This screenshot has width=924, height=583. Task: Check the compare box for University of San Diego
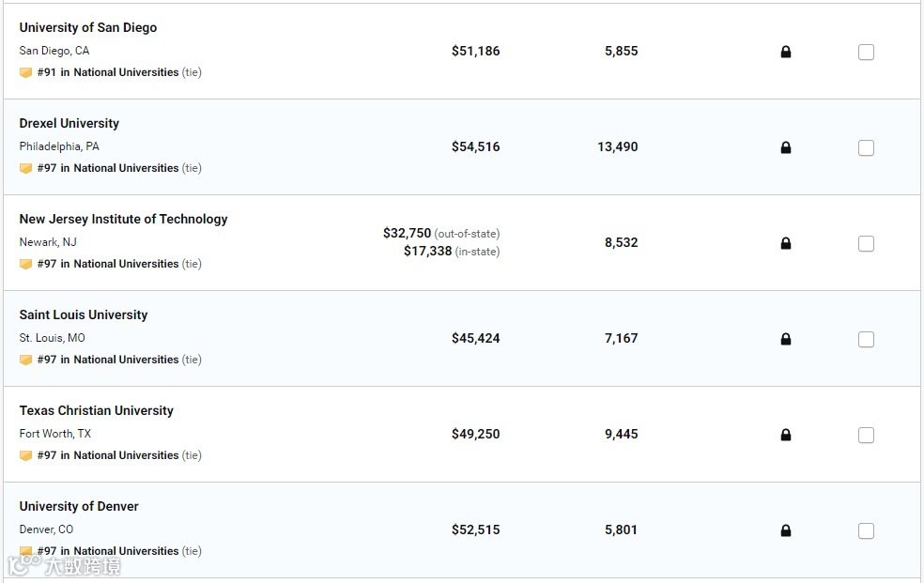tap(866, 53)
